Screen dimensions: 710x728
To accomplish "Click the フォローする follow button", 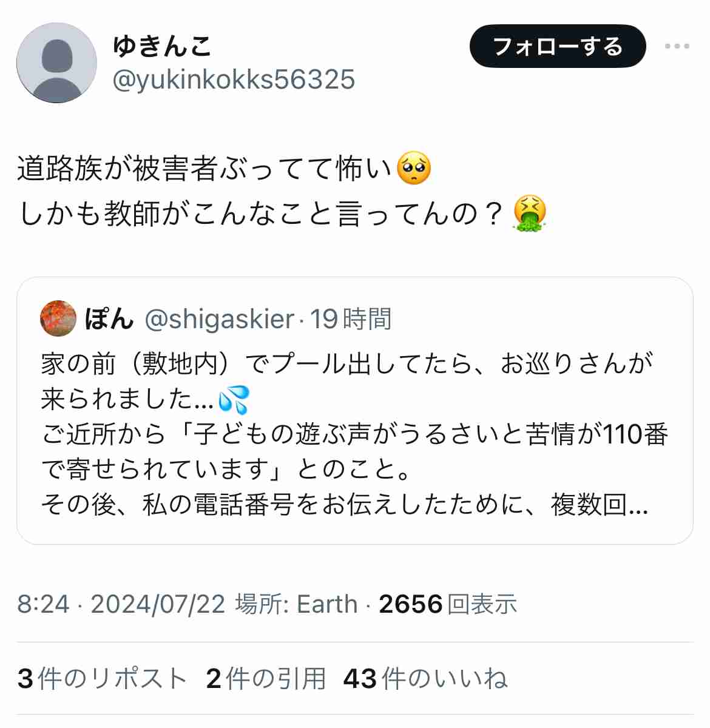I will 558,46.
